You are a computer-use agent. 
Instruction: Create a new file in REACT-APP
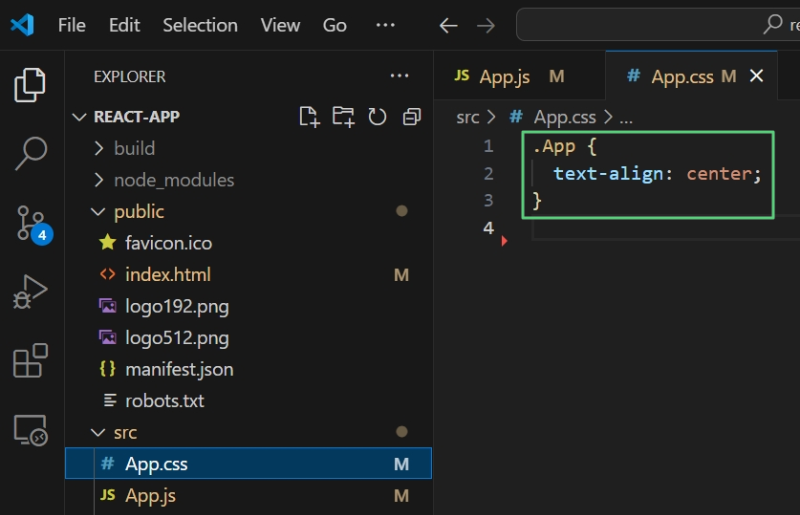pos(309,117)
